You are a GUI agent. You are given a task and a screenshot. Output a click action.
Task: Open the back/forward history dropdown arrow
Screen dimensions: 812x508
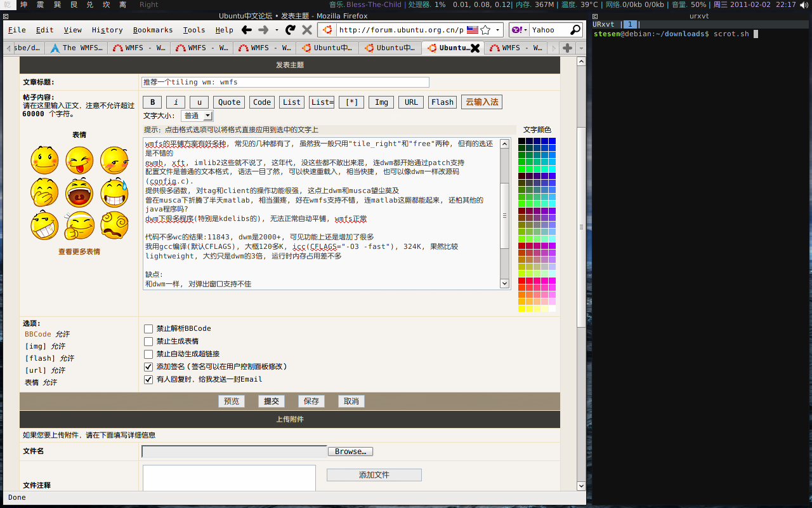[278, 30]
